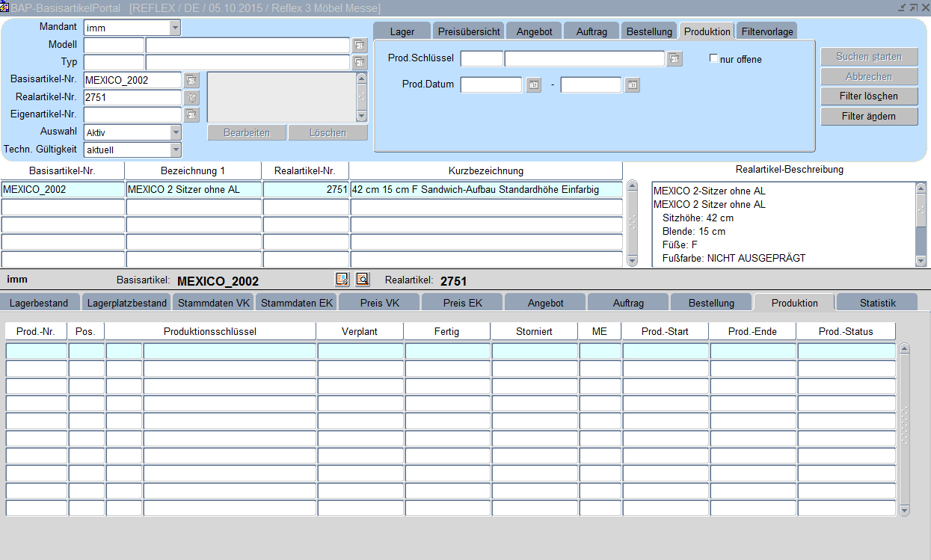The width and height of the screenshot is (931, 560).
Task: Open lookup icon next to Typ field
Action: [360, 63]
